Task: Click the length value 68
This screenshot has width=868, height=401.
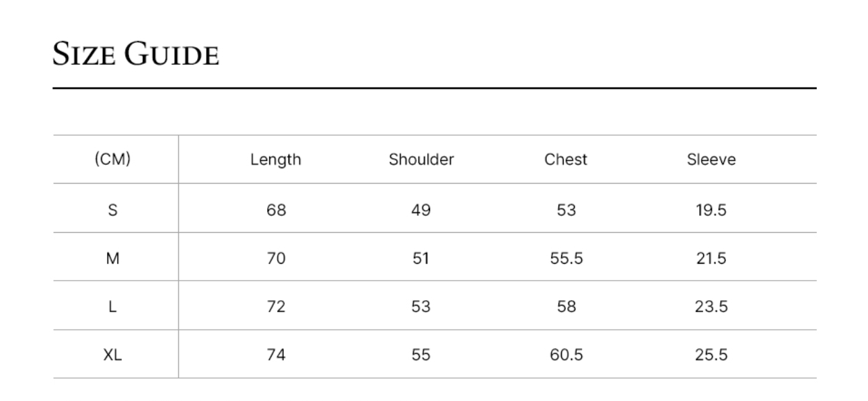Action: [x=276, y=210]
